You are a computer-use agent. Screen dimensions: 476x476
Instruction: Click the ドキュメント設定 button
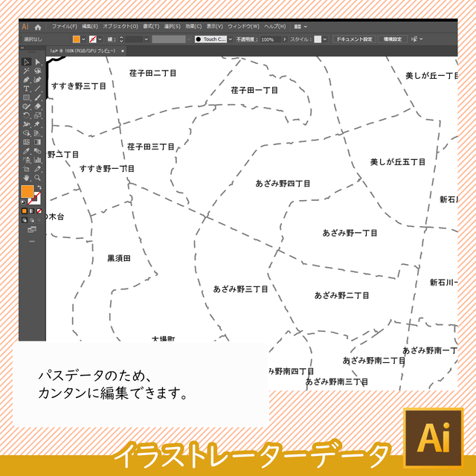(x=354, y=39)
